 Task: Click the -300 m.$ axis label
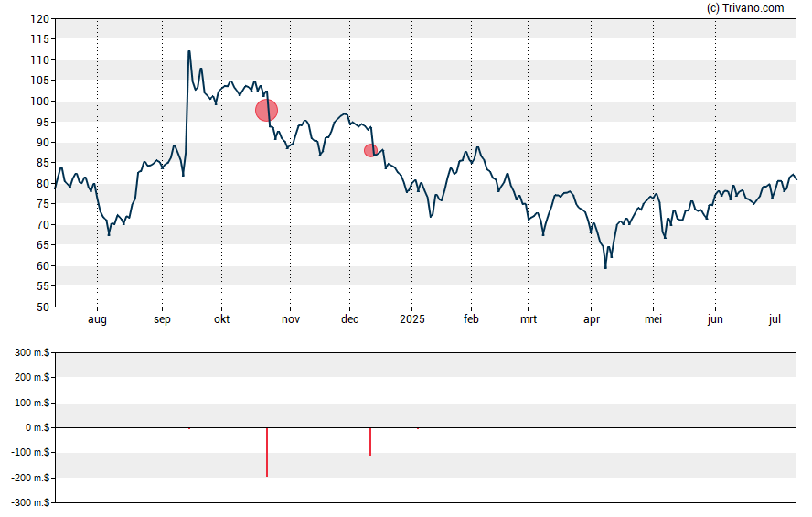(30, 502)
